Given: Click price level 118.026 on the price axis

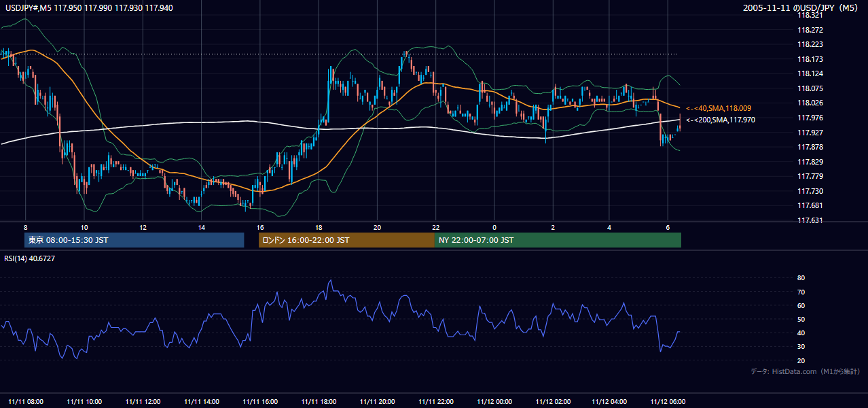Looking at the screenshot, I should [810, 103].
